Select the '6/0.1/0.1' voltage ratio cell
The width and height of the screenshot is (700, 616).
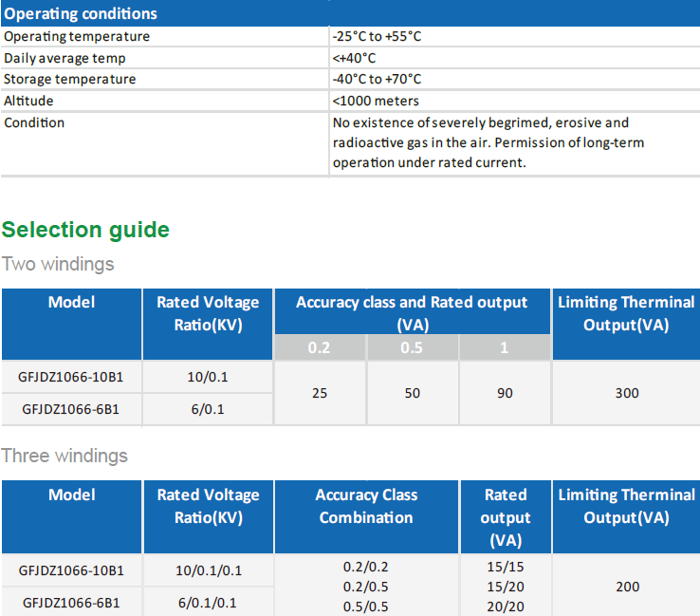pyautogui.click(x=208, y=603)
